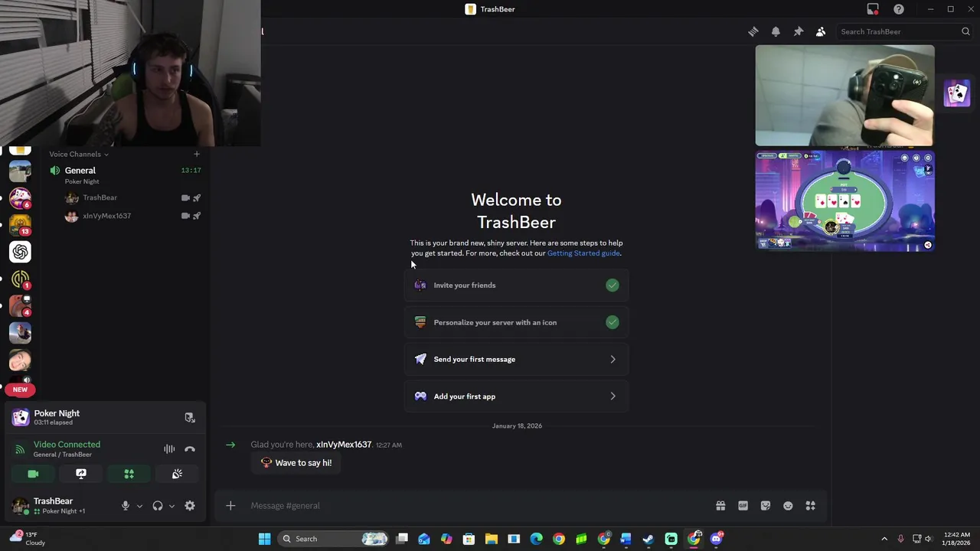
Task: Open the GIF picker
Action: click(743, 506)
